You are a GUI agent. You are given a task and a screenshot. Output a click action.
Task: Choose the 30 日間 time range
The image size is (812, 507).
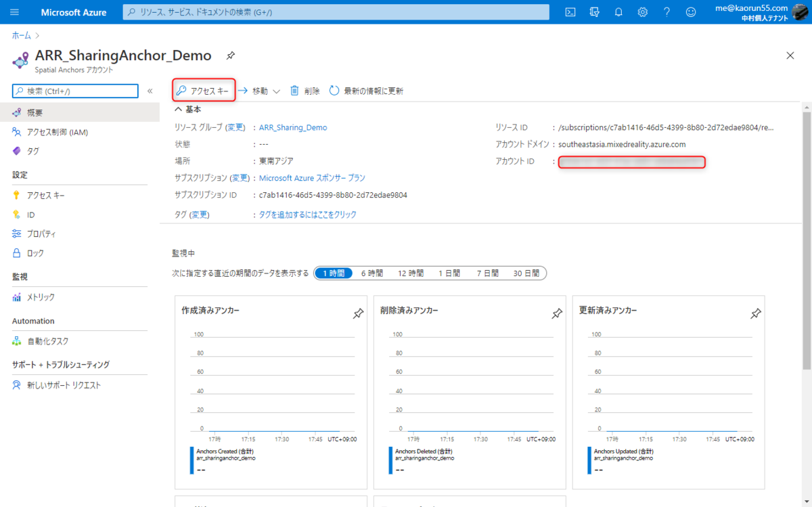coord(526,273)
